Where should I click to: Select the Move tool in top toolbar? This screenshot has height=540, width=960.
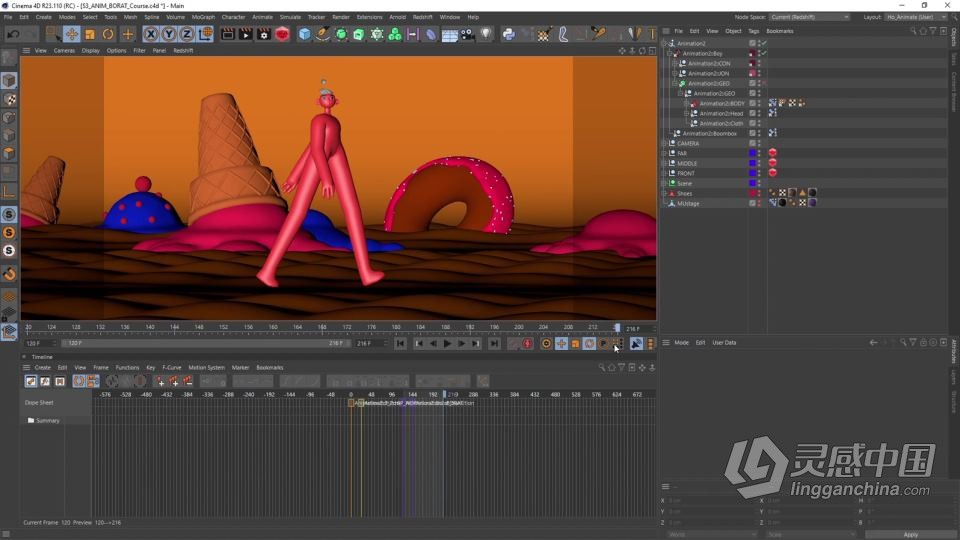71,34
